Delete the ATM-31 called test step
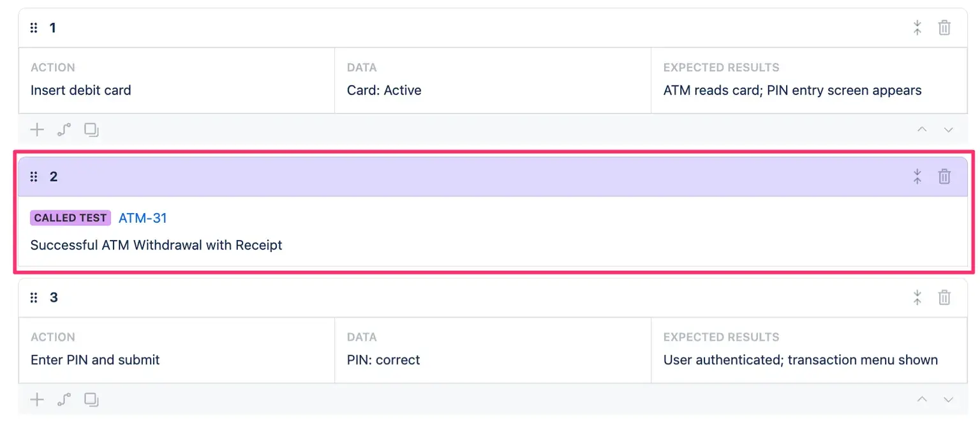 point(945,176)
